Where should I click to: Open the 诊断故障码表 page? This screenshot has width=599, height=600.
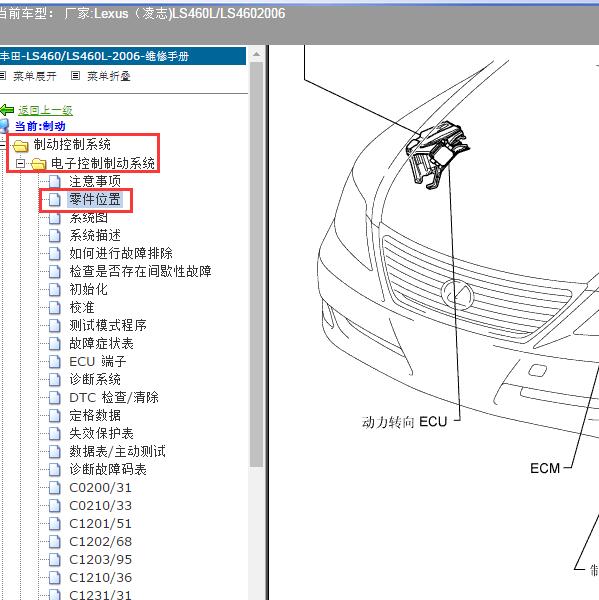click(x=108, y=469)
